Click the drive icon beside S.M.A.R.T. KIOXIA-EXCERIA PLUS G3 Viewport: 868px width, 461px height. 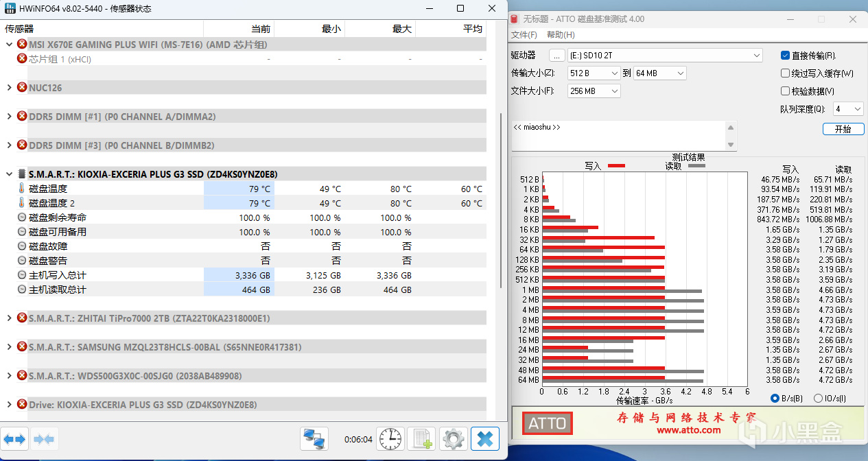[x=22, y=174]
